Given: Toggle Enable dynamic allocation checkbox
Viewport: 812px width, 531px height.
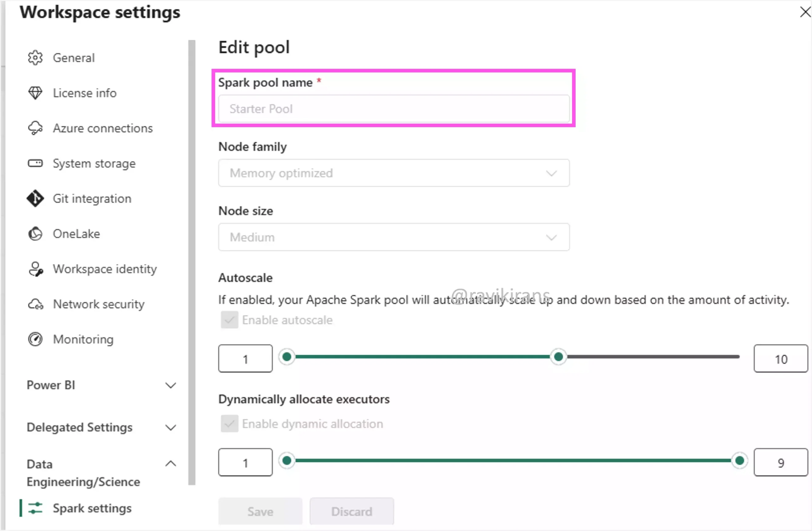Looking at the screenshot, I should 229,423.
